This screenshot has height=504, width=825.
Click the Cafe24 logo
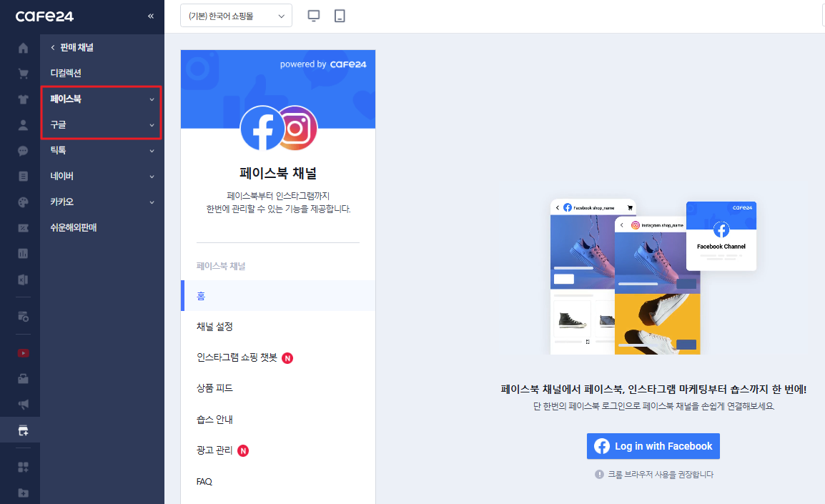(x=45, y=16)
